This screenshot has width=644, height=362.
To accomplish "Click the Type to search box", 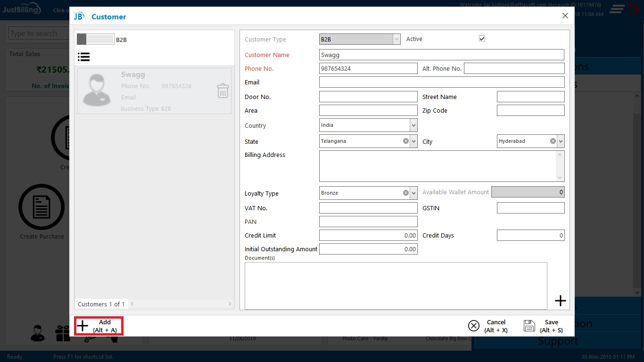I will click(39, 33).
